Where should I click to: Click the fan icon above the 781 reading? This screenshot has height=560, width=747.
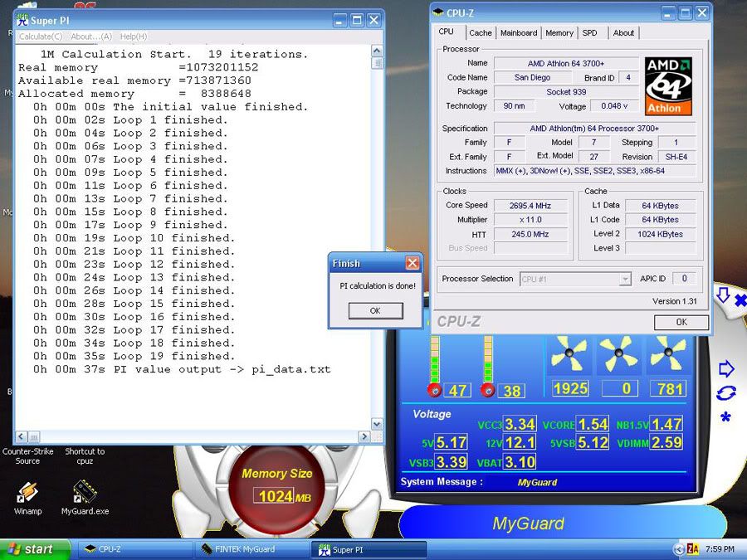click(668, 353)
